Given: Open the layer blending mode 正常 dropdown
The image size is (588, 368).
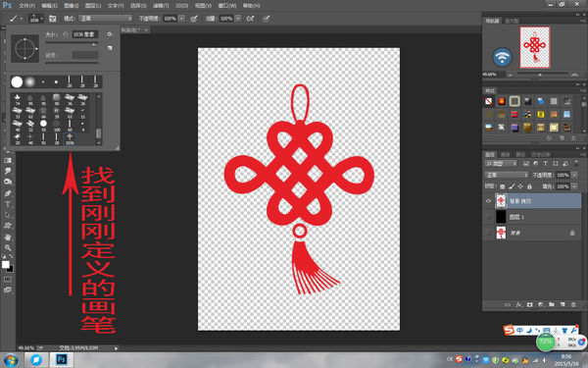Looking at the screenshot, I should pos(507,175).
